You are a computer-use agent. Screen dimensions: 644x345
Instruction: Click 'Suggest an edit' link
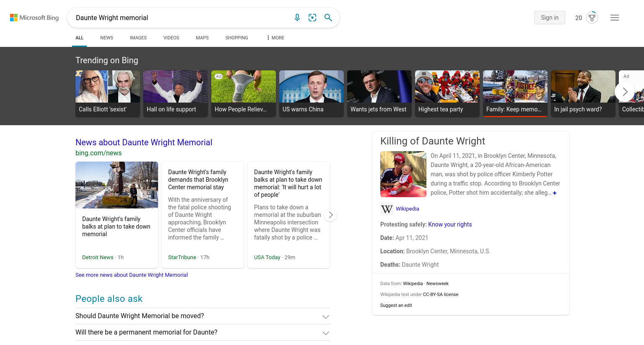tap(396, 306)
